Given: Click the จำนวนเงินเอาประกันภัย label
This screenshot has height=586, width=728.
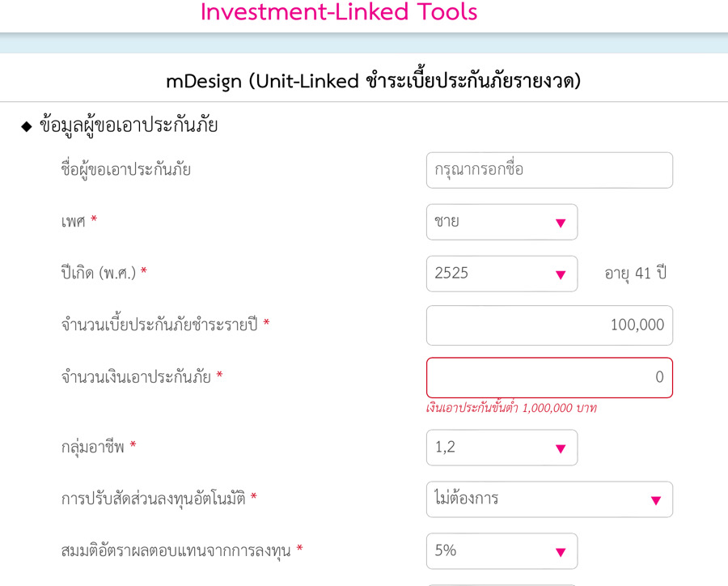Looking at the screenshot, I should click(137, 377).
